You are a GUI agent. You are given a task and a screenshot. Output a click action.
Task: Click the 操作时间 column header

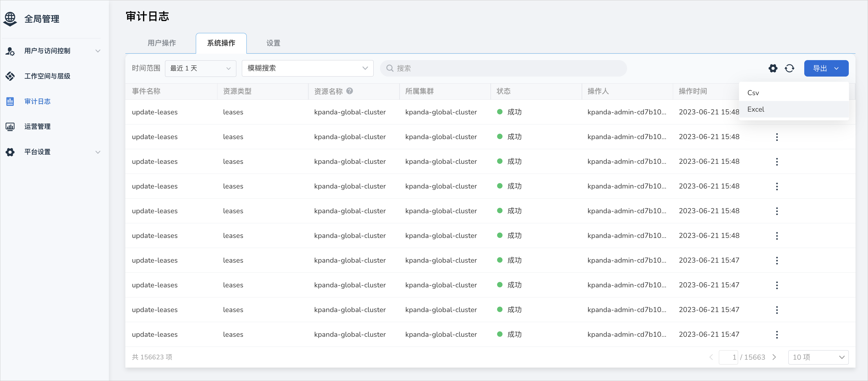click(x=693, y=91)
